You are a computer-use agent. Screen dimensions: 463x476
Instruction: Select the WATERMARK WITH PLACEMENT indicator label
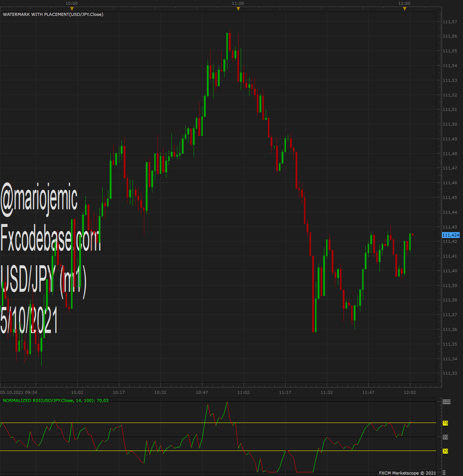pos(53,14)
